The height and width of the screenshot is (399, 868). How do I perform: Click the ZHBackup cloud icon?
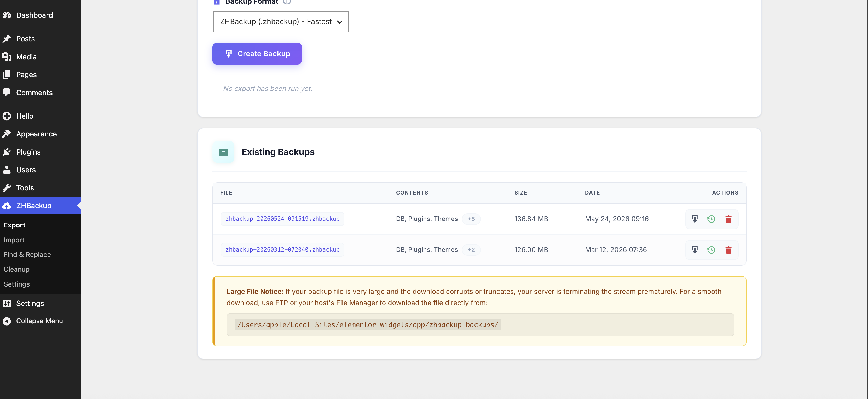click(7, 206)
